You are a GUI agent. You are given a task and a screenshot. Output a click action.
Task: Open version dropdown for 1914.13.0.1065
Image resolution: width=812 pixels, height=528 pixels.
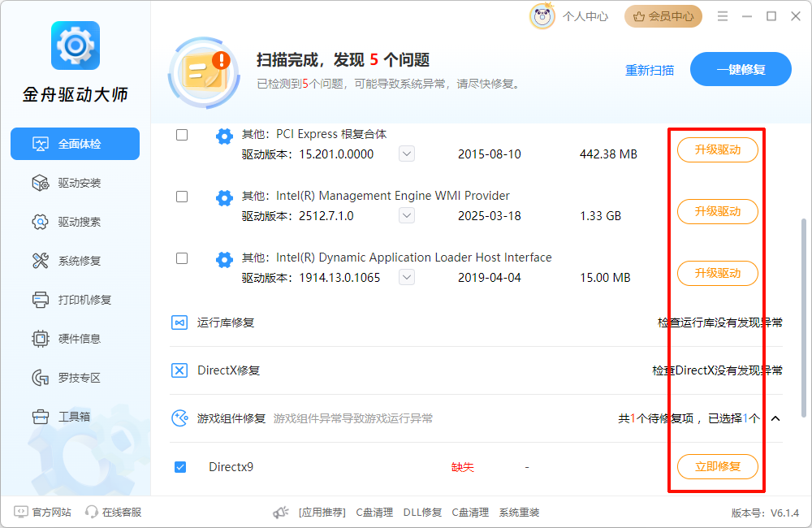click(407, 277)
